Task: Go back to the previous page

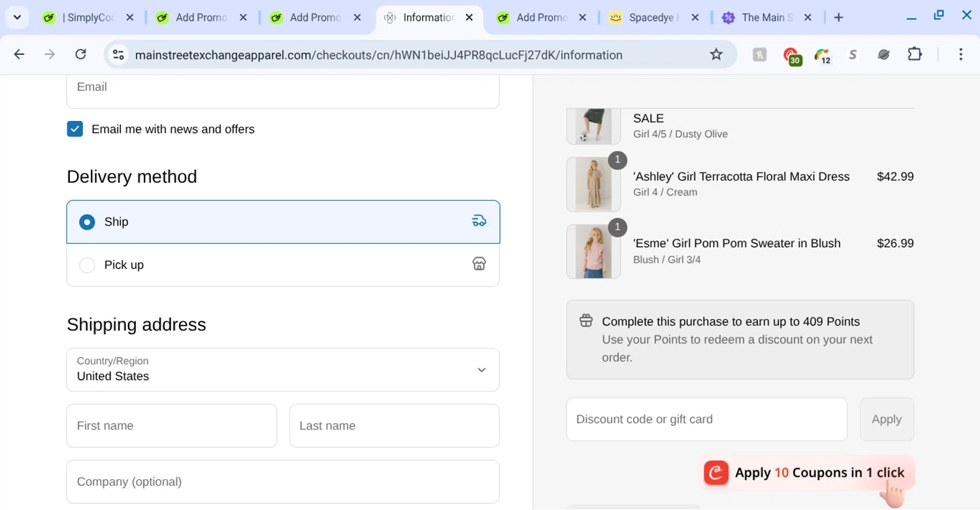Action: point(19,55)
